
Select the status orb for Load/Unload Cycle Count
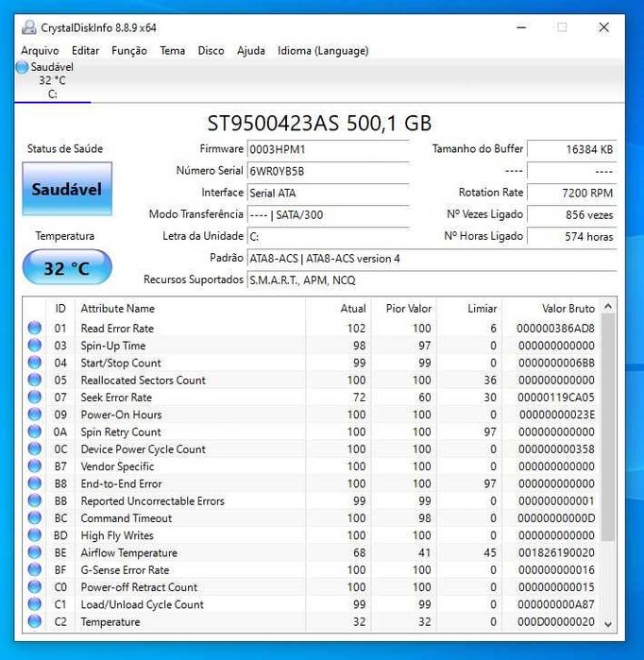35,604
